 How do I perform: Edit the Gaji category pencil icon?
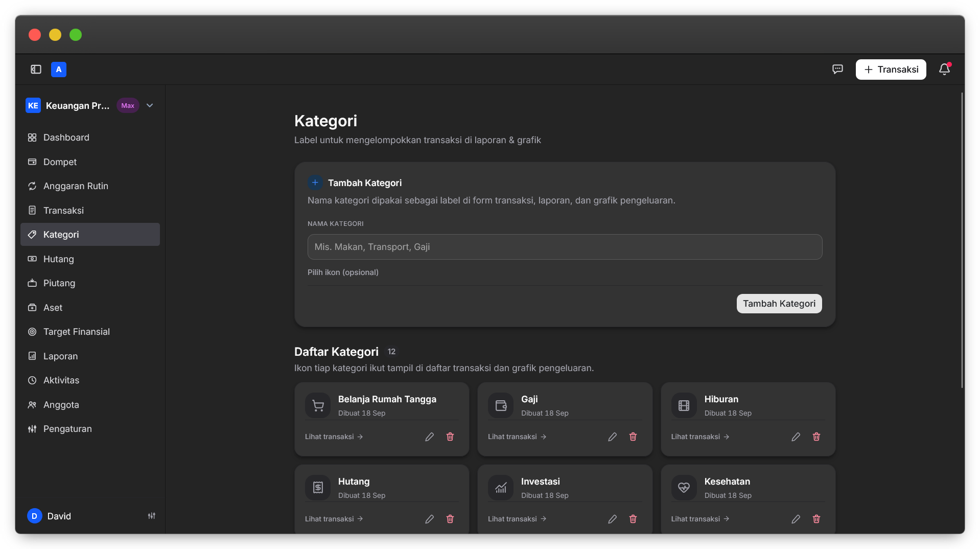[x=613, y=437]
